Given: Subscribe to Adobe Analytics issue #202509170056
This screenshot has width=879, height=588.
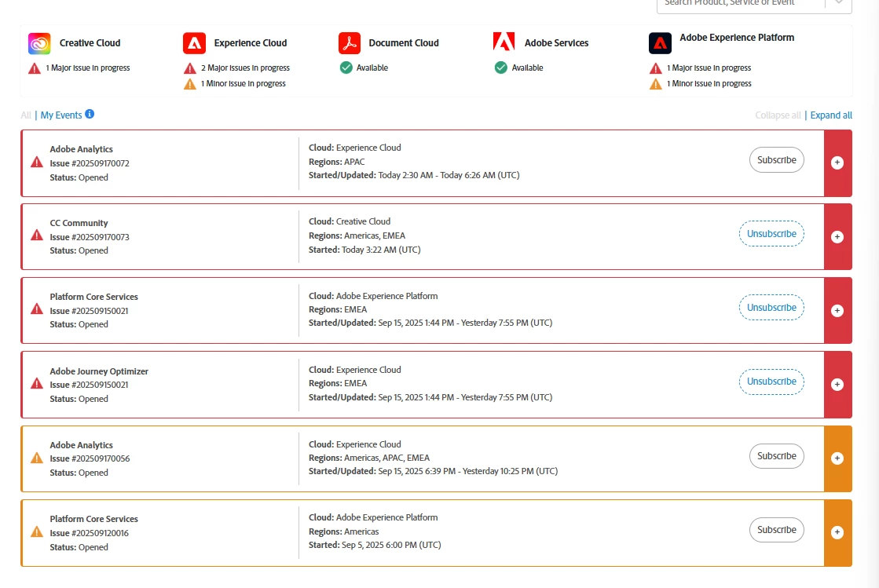Looking at the screenshot, I should 776,456.
